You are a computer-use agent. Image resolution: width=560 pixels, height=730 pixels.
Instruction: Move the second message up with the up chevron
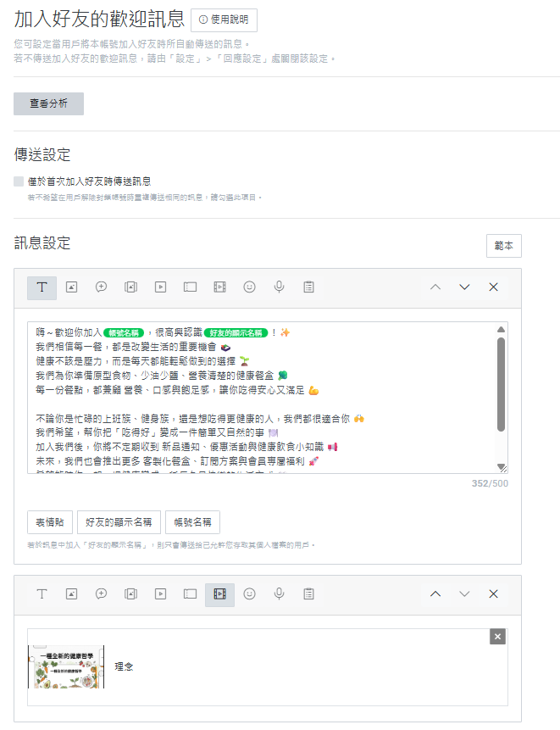[435, 594]
